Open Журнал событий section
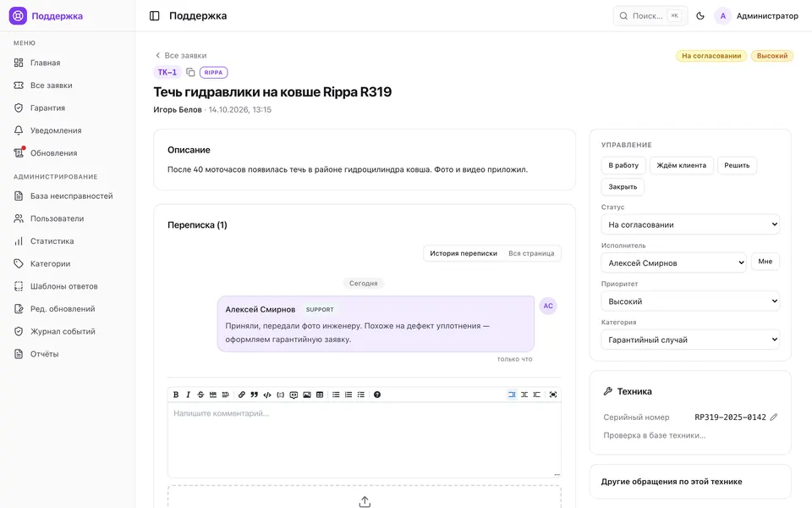Viewport: 812px width, 508px height. [68, 331]
